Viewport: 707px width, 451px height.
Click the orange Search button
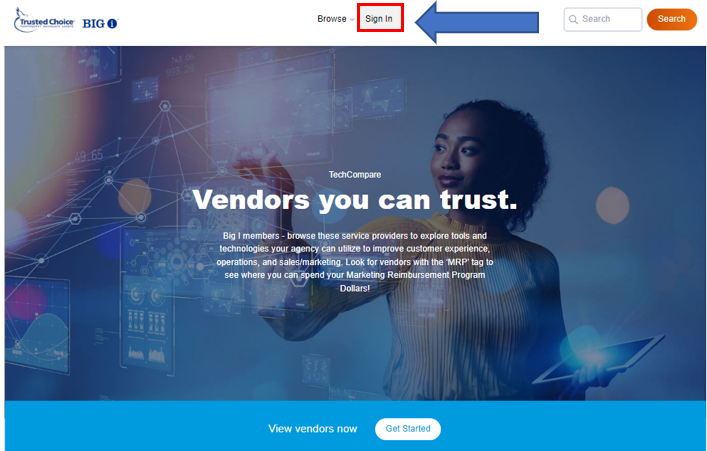[672, 19]
